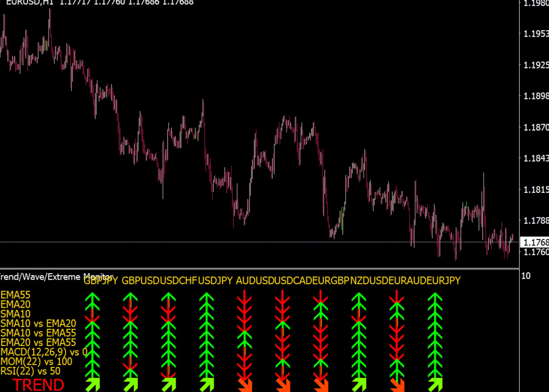The image size is (549, 392).
Task: Click the NZDUSD green trend arrow
Action: 359,385
